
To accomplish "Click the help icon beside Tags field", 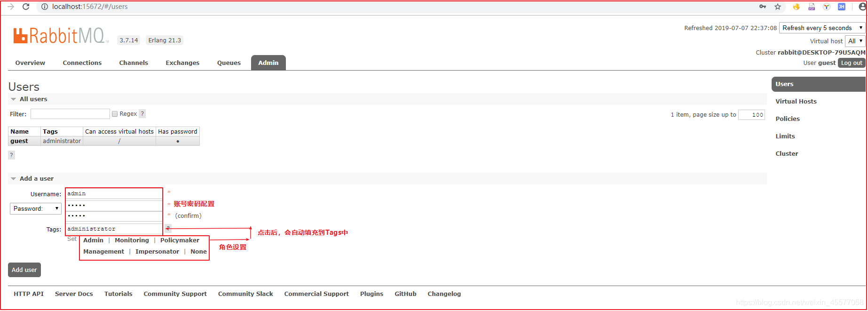I will [168, 228].
